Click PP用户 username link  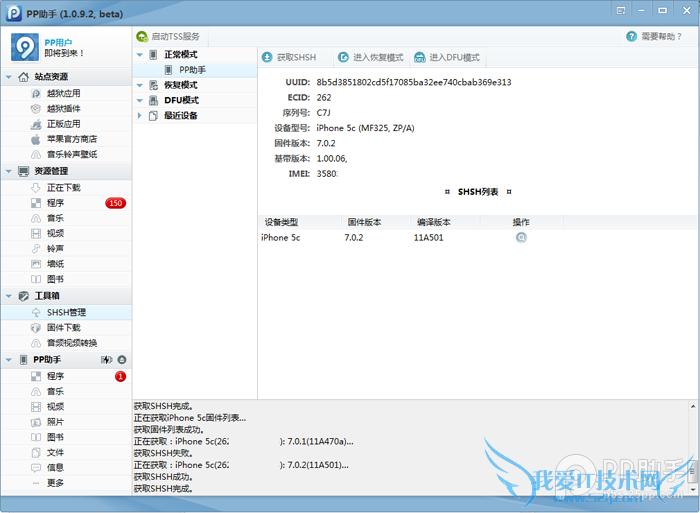pos(58,42)
